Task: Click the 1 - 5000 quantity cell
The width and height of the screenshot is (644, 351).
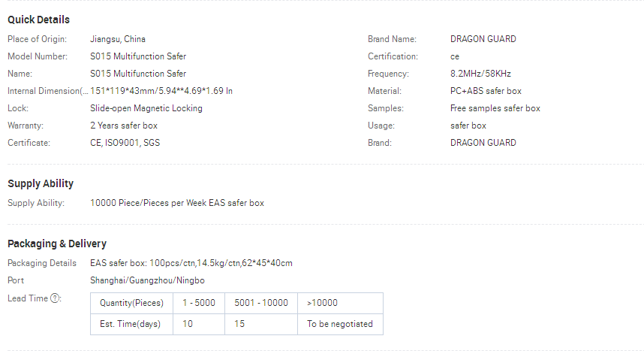Action: [199, 303]
